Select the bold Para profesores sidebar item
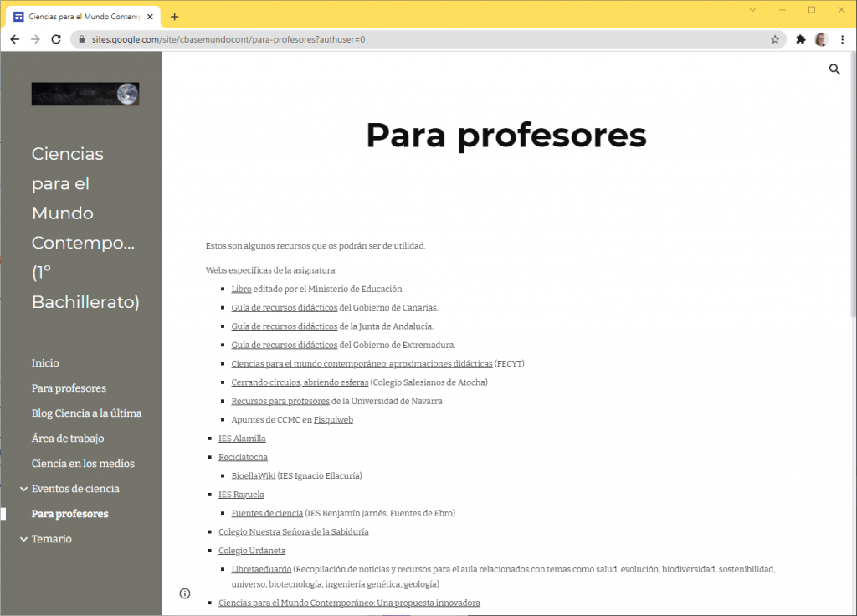Screen dimensions: 857x616 click(70, 514)
